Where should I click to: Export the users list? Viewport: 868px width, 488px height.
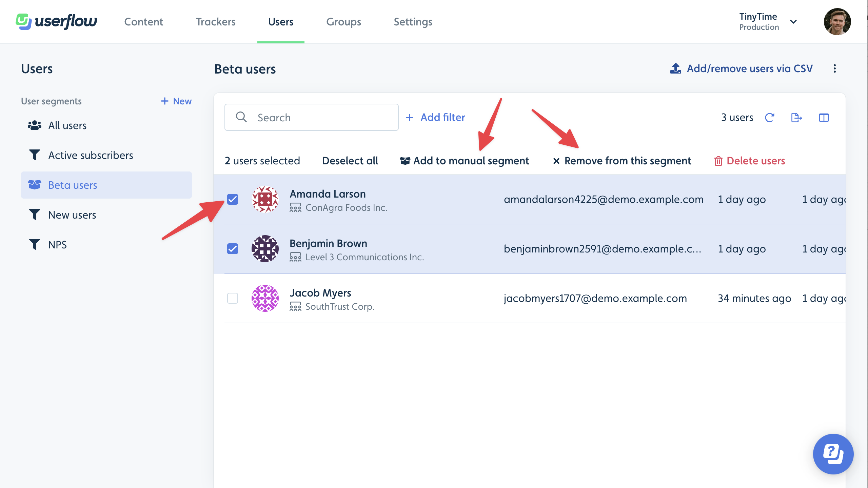pos(796,118)
